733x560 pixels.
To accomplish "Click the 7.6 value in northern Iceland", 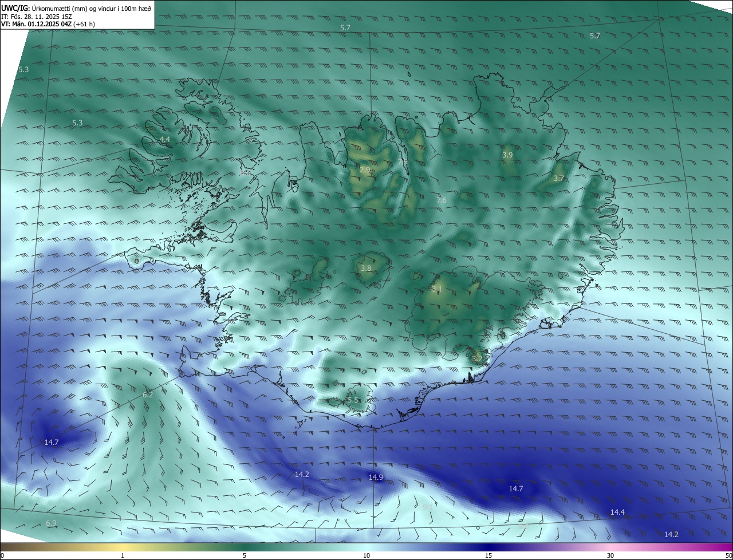I will 442,200.
